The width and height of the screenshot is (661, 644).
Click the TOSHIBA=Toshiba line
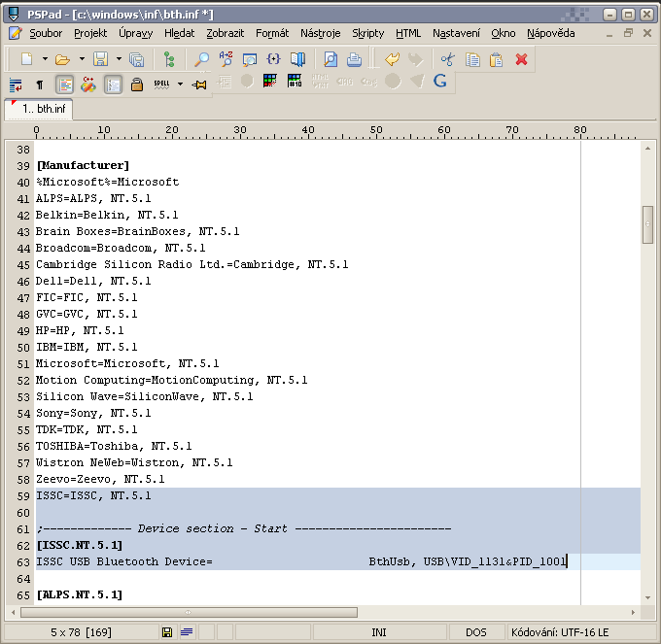pos(114,446)
